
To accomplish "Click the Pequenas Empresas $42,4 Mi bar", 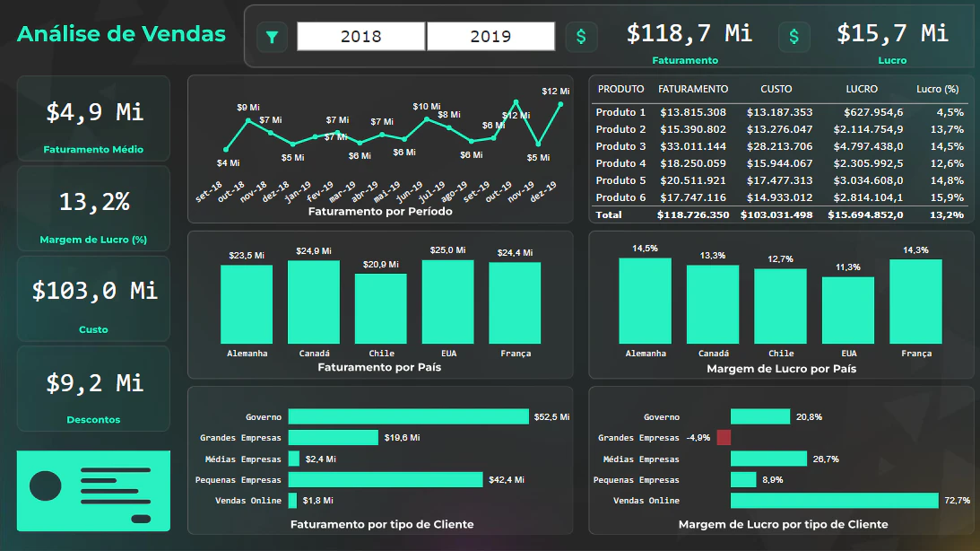I will (386, 480).
